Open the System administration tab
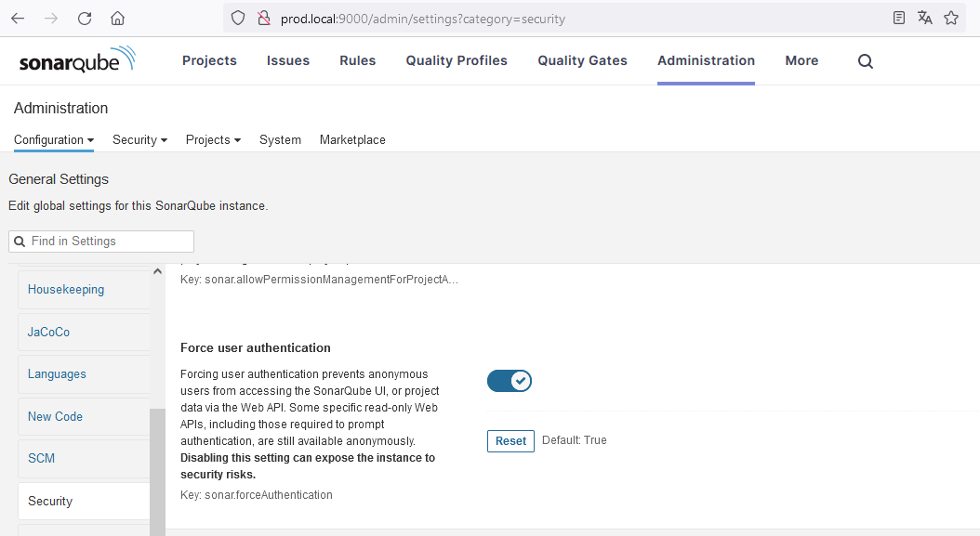 pyautogui.click(x=280, y=140)
